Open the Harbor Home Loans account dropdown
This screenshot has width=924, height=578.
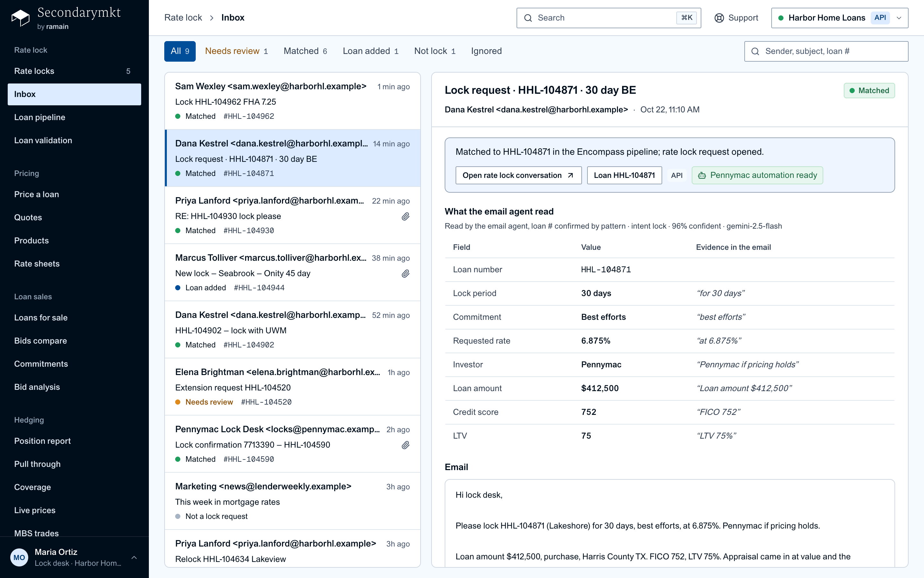pyautogui.click(x=840, y=18)
